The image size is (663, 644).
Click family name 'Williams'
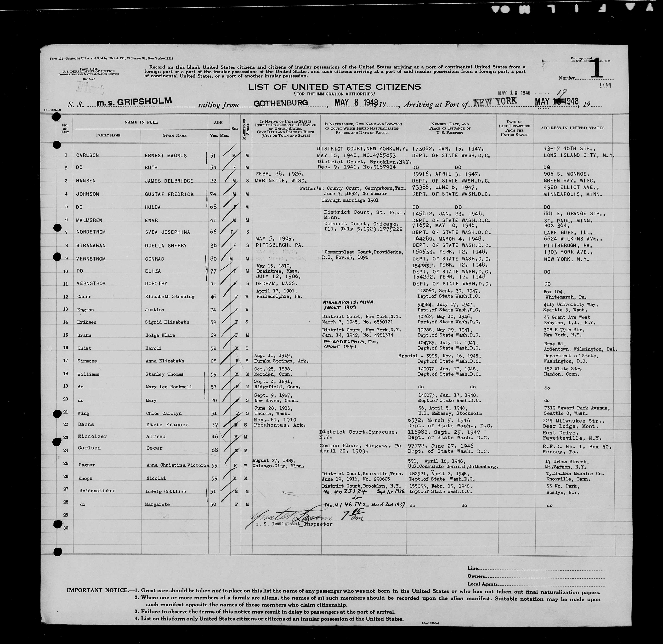(x=88, y=374)
